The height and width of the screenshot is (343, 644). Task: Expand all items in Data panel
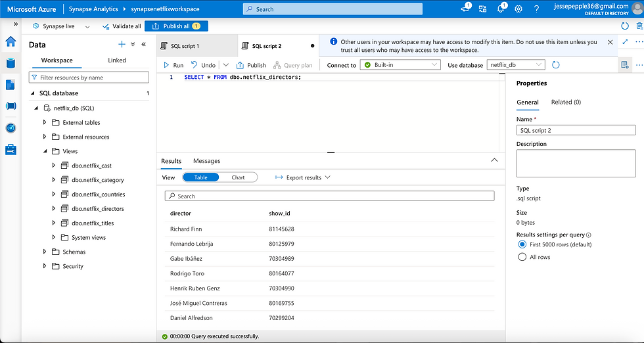click(133, 45)
